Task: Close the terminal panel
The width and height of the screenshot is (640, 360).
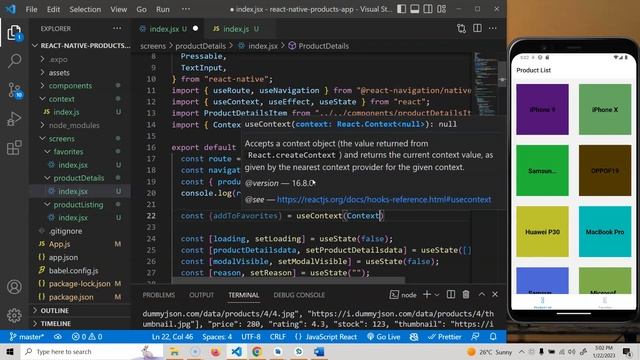Action: [x=495, y=294]
